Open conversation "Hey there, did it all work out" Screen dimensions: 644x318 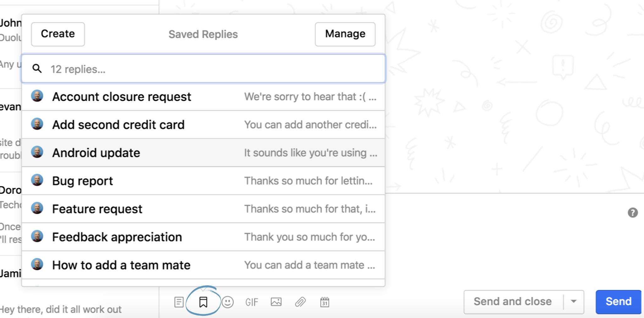point(61,310)
